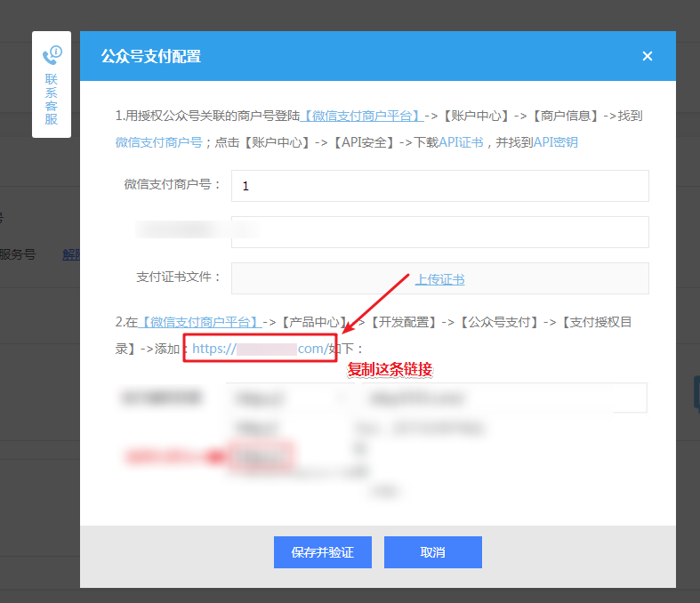Viewport: 700px width, 603px height.
Task: Click the 公众号支付配置 dialog title
Action: (x=151, y=57)
